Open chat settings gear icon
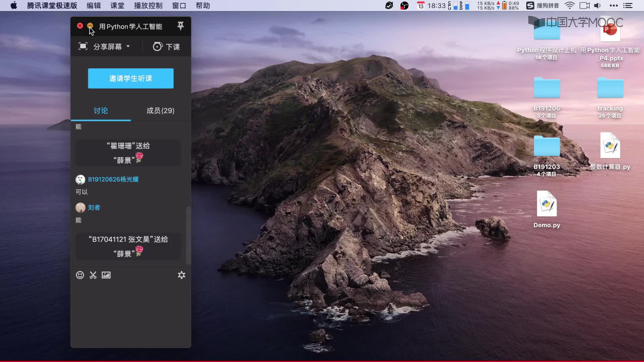This screenshot has height=362, width=644. click(x=181, y=275)
